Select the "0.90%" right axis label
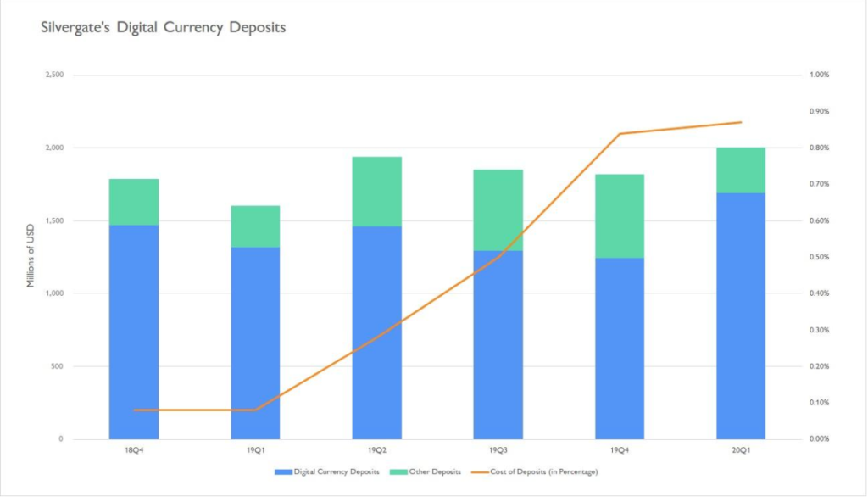The width and height of the screenshot is (868, 502). pyautogui.click(x=820, y=111)
